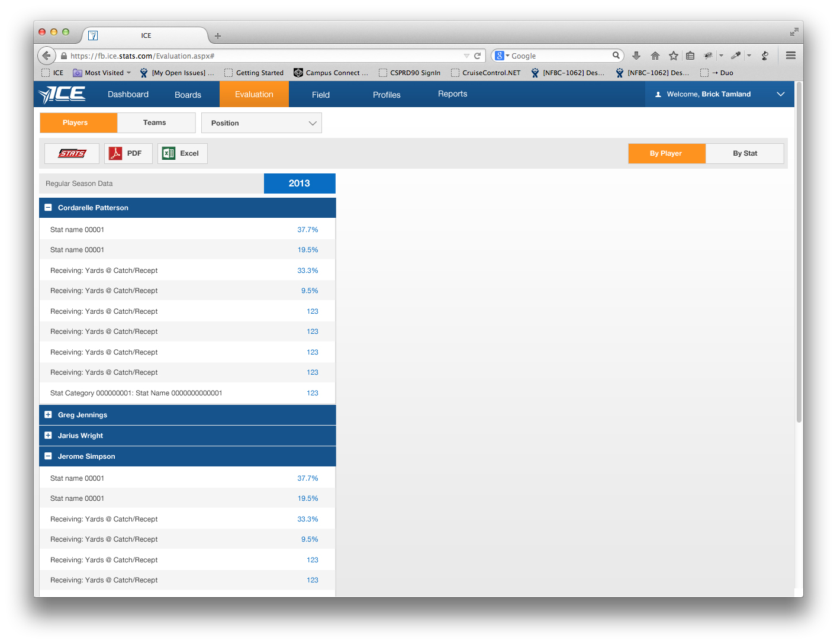Click inside the Google search field

click(556, 55)
